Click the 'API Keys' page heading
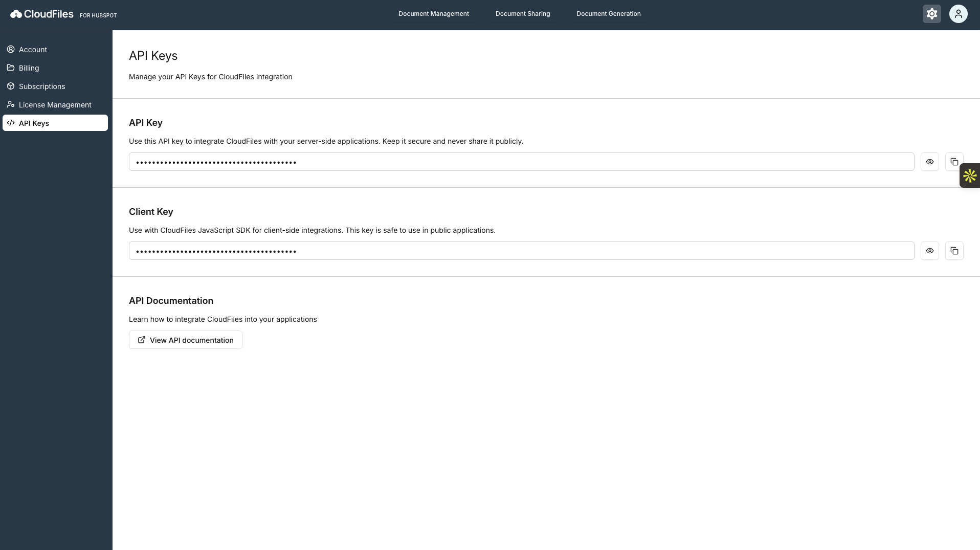Screen dimensions: 980x550 point(153,56)
